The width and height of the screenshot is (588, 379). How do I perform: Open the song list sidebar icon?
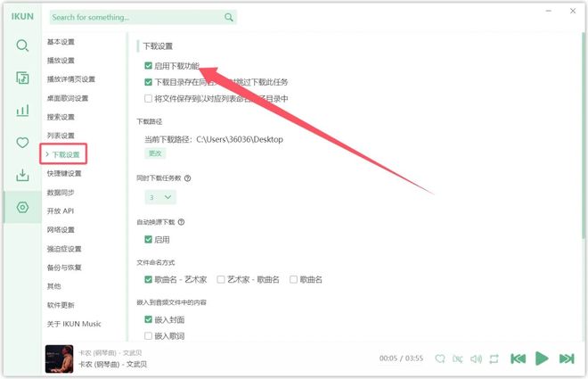pyautogui.click(x=22, y=78)
